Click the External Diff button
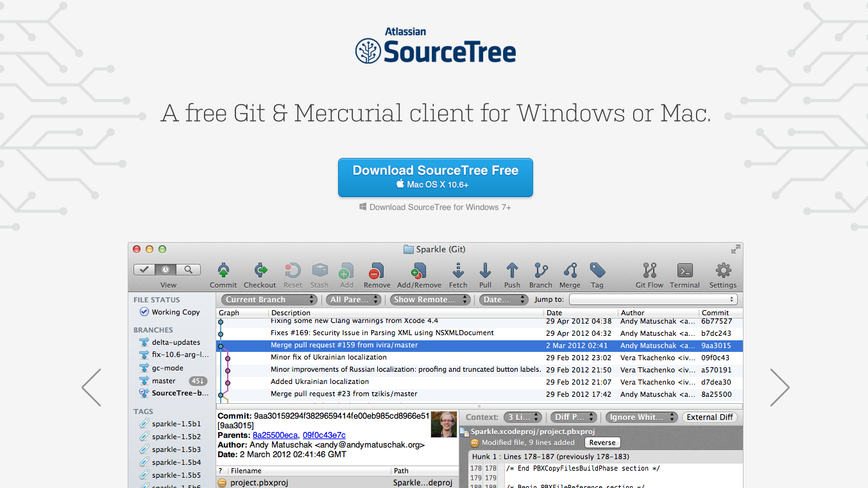This screenshot has height=488, width=868. click(710, 417)
